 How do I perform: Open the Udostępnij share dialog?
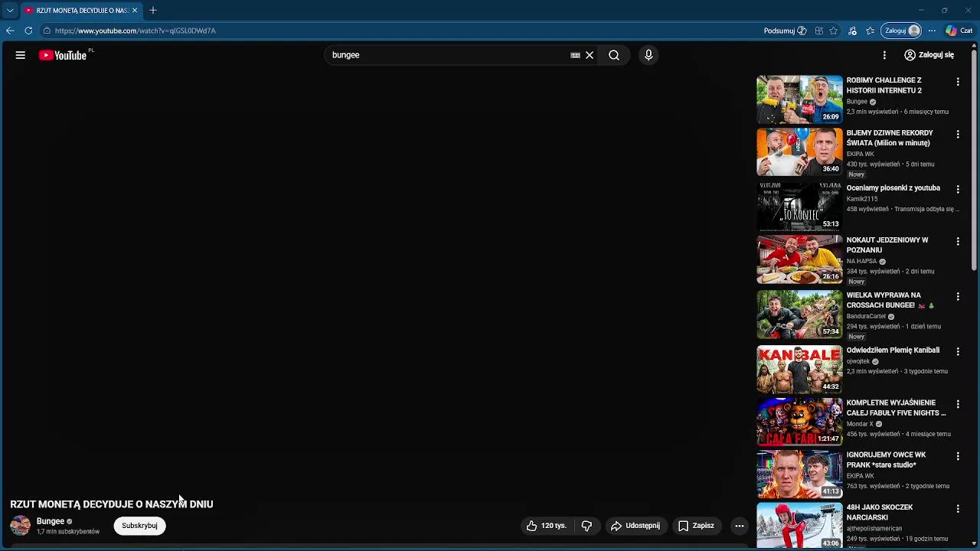635,526
